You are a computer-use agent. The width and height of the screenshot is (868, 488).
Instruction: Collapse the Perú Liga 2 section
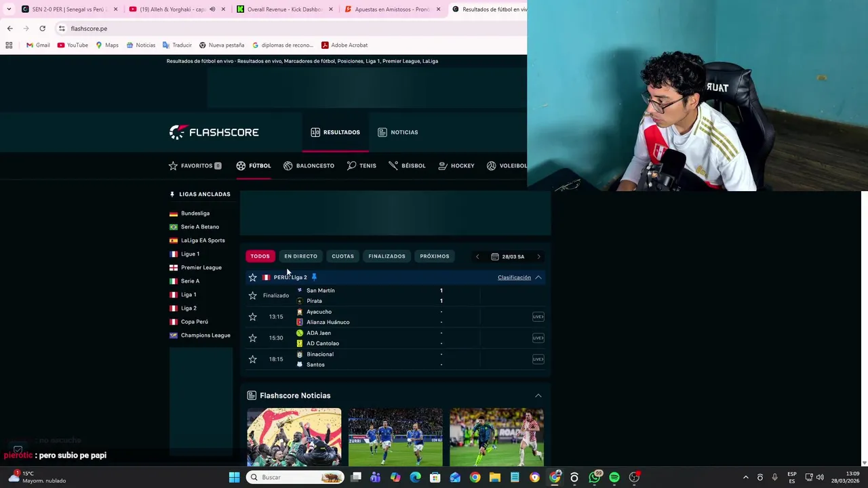538,277
